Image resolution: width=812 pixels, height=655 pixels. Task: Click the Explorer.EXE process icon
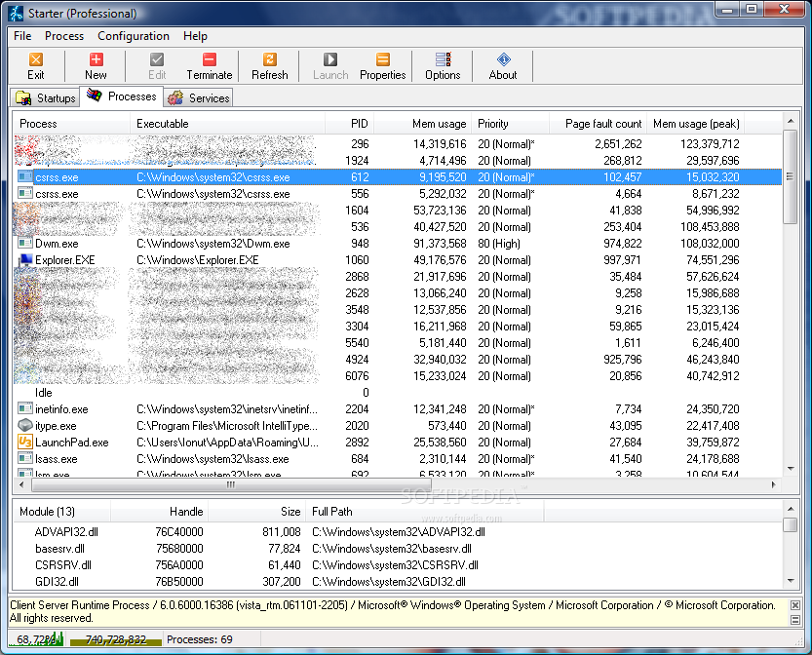tap(25, 260)
